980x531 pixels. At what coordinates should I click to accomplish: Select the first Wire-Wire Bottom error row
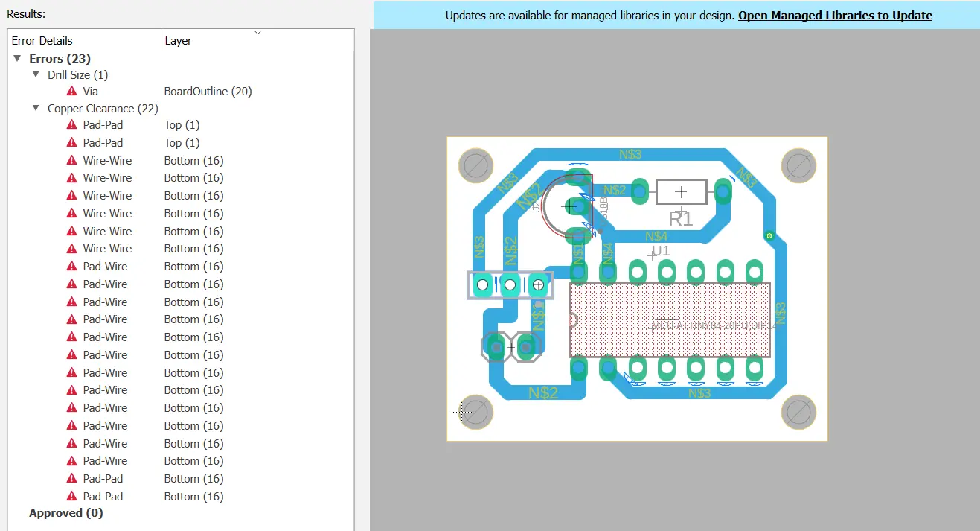click(x=107, y=161)
